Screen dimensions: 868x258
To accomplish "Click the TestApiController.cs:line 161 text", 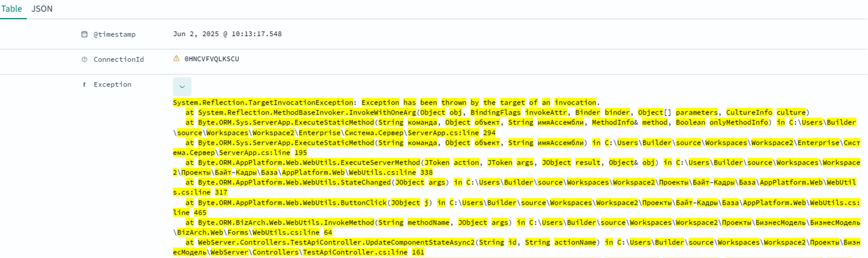I will (x=363, y=252).
